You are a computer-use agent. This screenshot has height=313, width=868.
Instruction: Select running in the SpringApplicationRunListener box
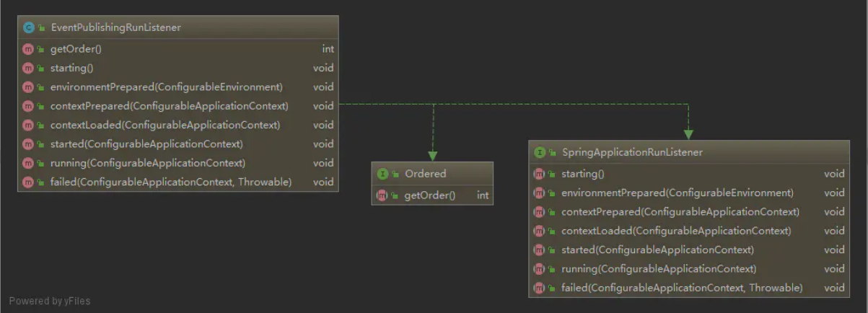tap(658, 268)
